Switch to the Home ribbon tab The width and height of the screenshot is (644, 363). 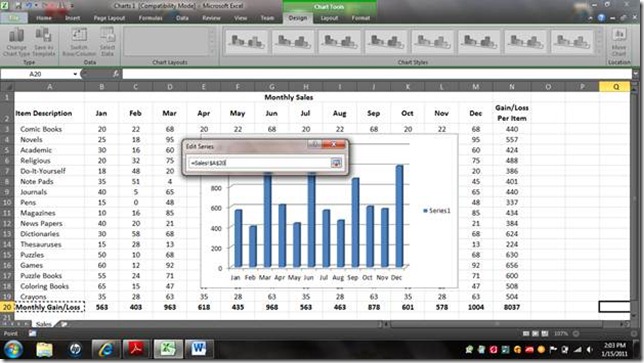(x=44, y=18)
